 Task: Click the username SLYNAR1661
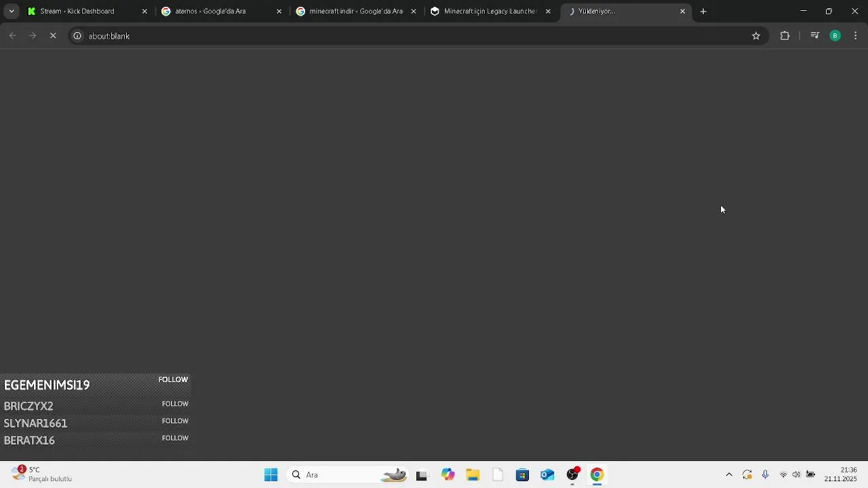coord(35,423)
